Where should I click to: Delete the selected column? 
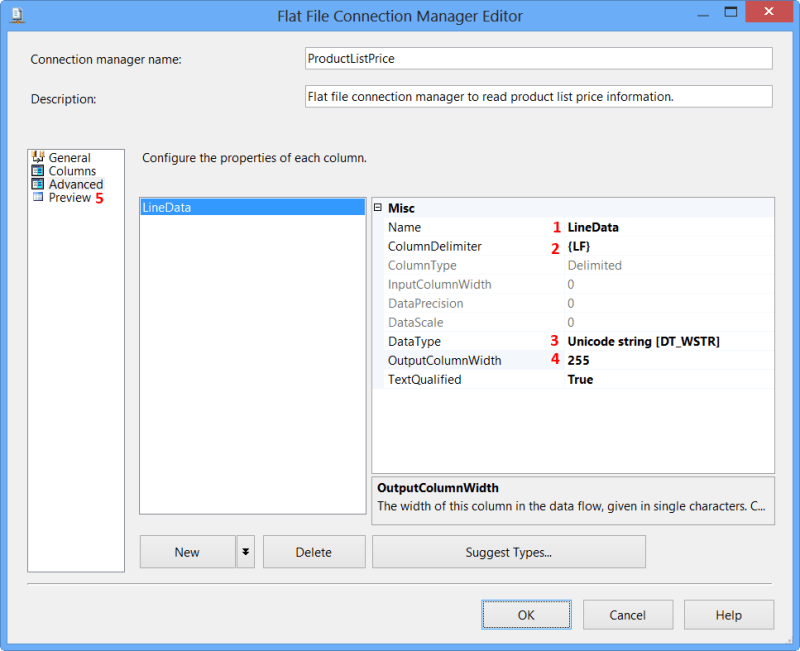[314, 551]
